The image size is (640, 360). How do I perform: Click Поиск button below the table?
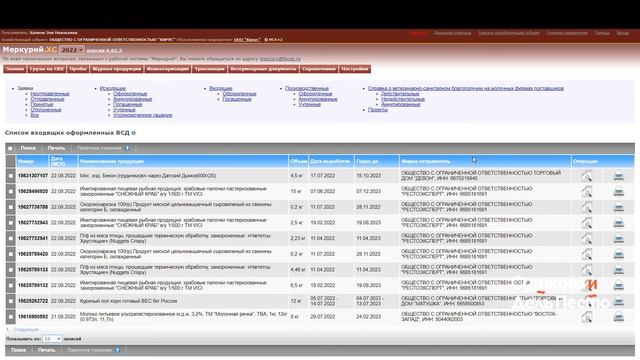tap(18, 350)
